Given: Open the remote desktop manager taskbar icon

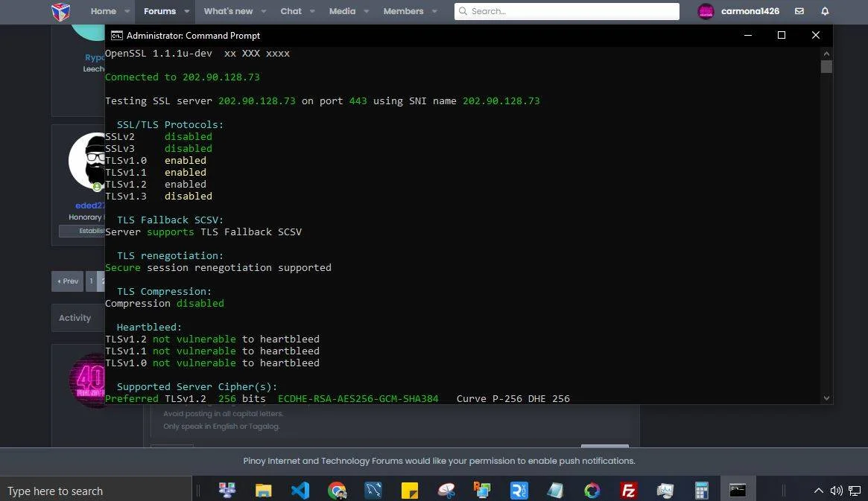Looking at the screenshot, I should pyautogui.click(x=482, y=490).
